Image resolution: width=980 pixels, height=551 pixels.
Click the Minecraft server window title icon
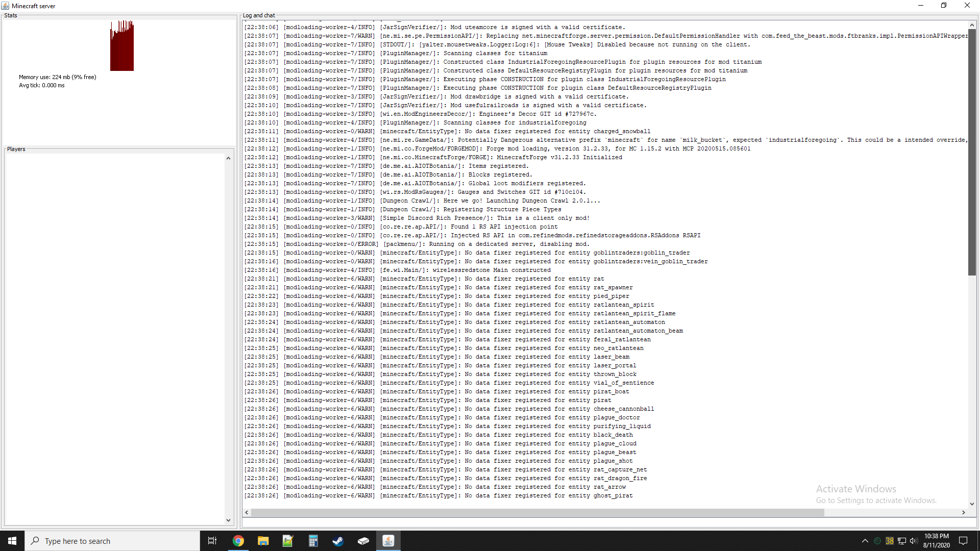5,6
